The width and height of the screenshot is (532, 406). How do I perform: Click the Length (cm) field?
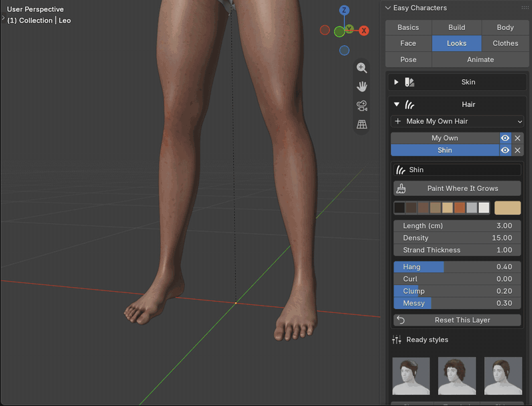pos(457,226)
